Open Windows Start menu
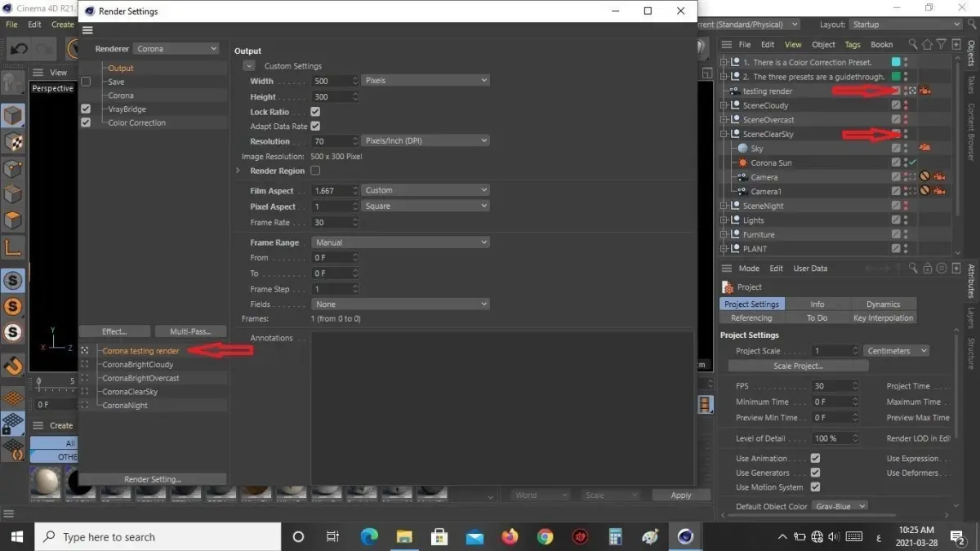This screenshot has height=551, width=980. tap(17, 536)
